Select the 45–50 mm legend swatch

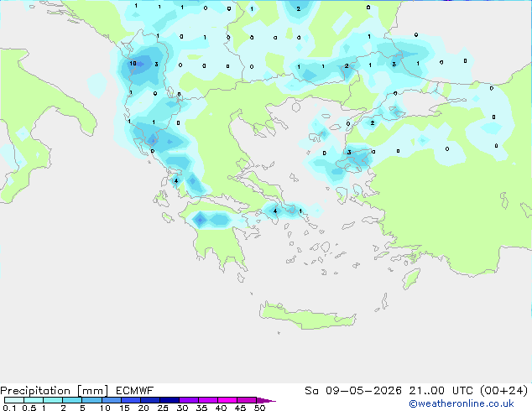247,400
